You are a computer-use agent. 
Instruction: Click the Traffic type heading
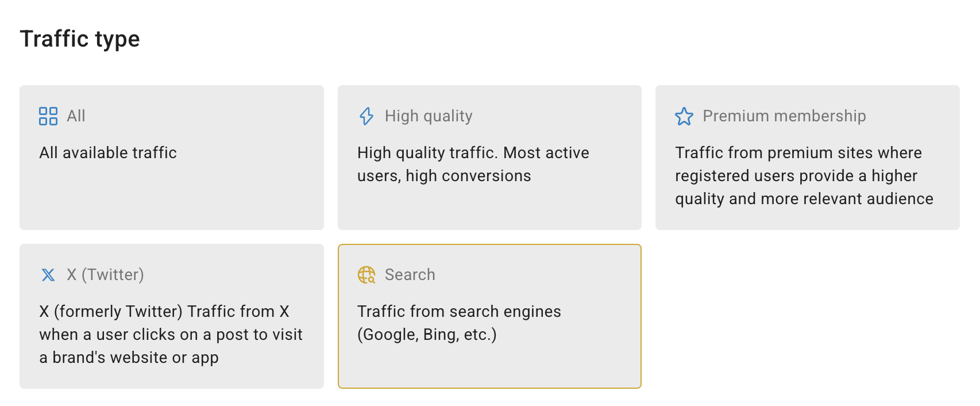tap(80, 39)
